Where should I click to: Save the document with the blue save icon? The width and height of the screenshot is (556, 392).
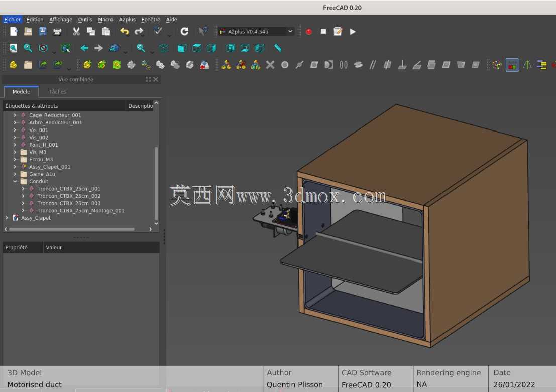tap(43, 32)
